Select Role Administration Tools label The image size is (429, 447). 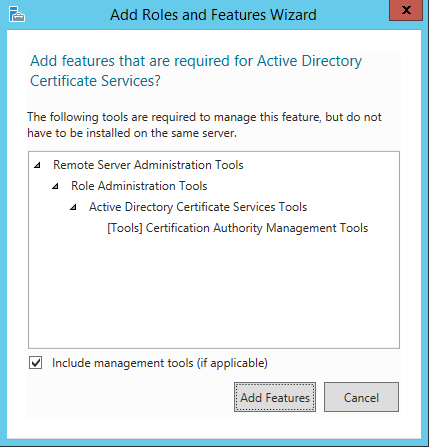tap(139, 186)
